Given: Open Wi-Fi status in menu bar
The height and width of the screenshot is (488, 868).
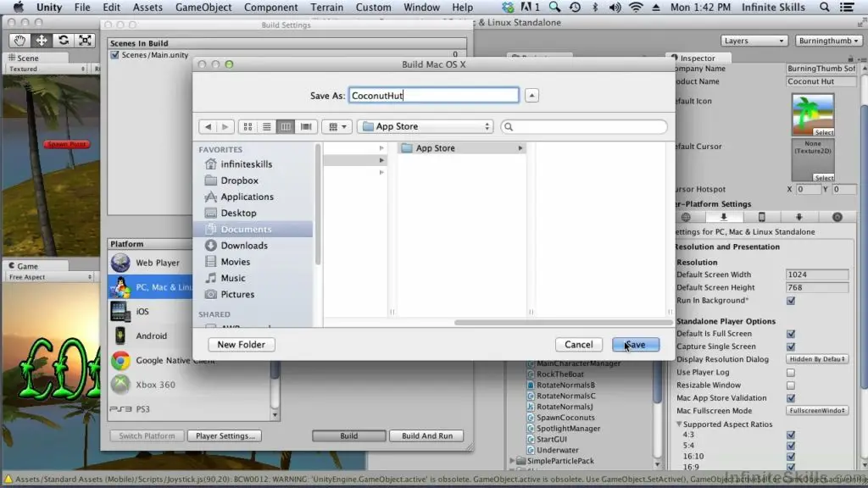Looking at the screenshot, I should point(636,7).
